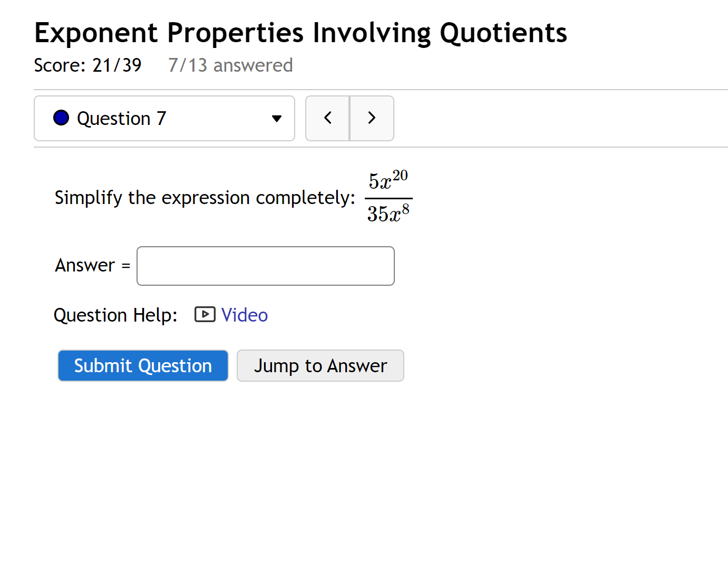Click the Question Help label
728x562 pixels.
pyautogui.click(x=115, y=315)
